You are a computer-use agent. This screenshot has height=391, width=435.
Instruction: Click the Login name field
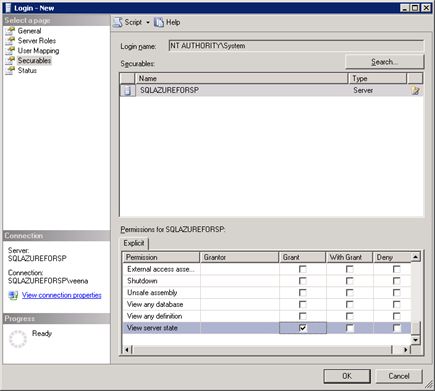pos(296,46)
